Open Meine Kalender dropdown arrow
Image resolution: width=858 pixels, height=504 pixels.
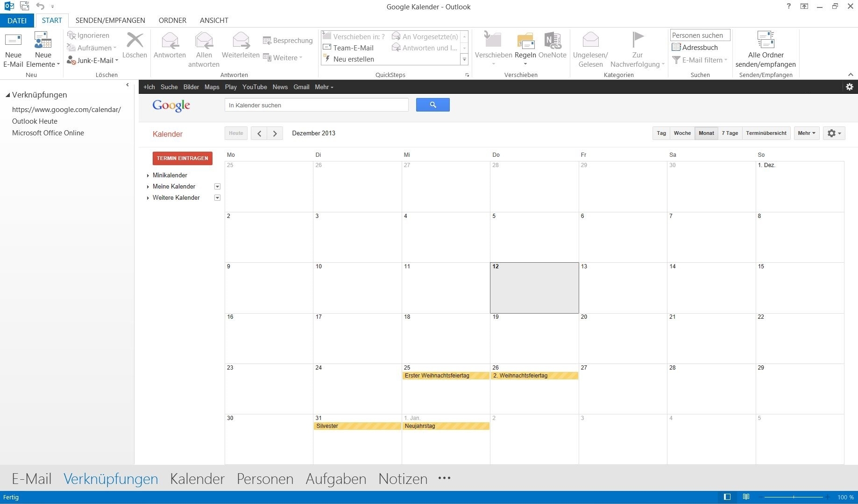(x=217, y=187)
